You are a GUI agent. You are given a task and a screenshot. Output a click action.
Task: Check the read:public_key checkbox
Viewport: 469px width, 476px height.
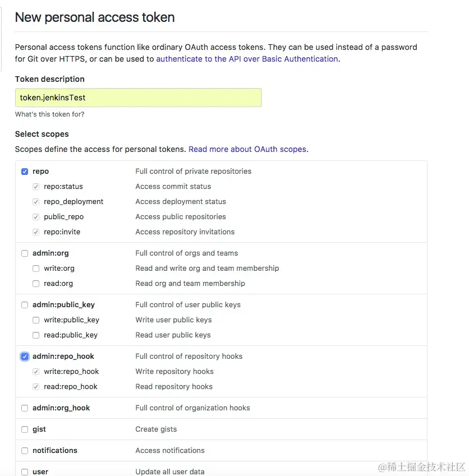click(36, 335)
